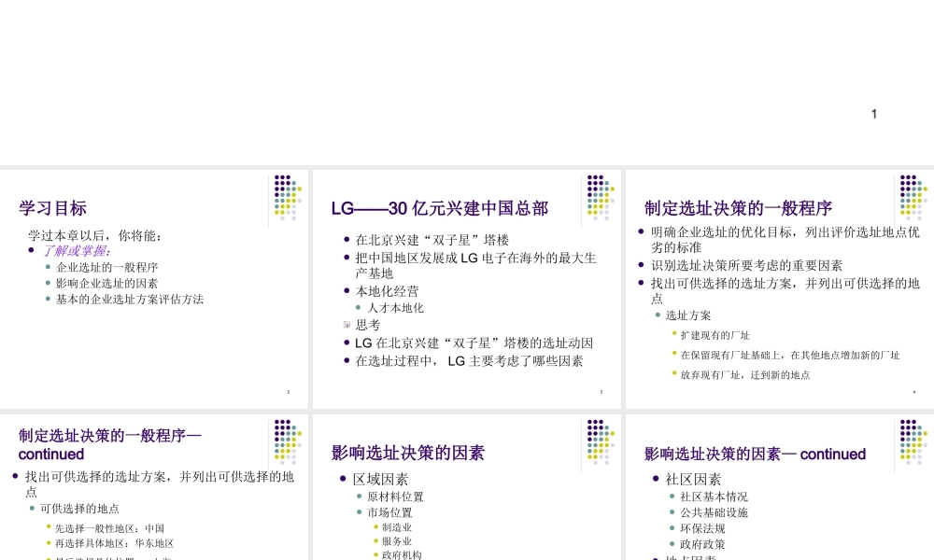934x560 pixels.
Task: Select the title 影响选址决策的因素— continued
Action: (755, 455)
